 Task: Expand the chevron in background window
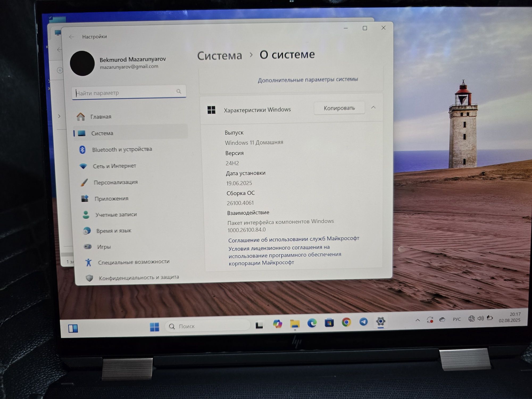coord(59,116)
